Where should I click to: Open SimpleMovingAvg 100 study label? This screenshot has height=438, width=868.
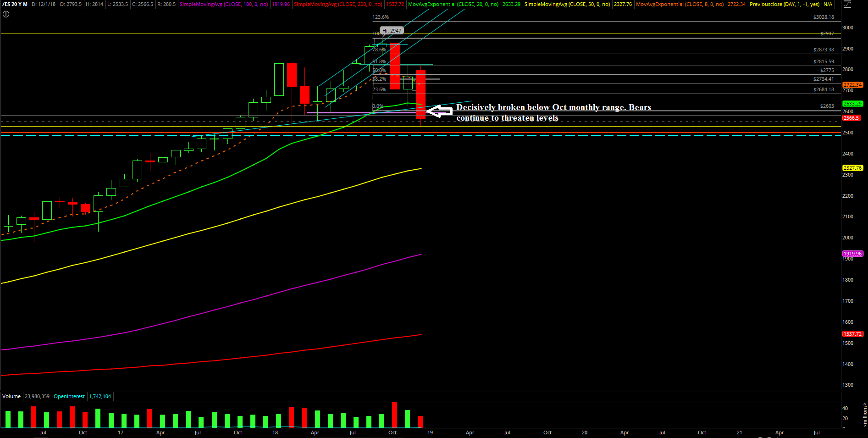(223, 4)
